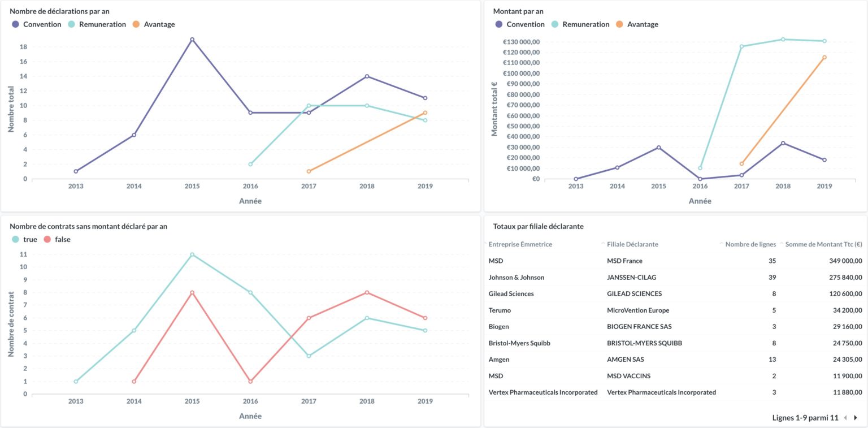The height and width of the screenshot is (428, 868).
Task: Toggle Remuneration series in the Montant par an legend
Action: [x=580, y=24]
